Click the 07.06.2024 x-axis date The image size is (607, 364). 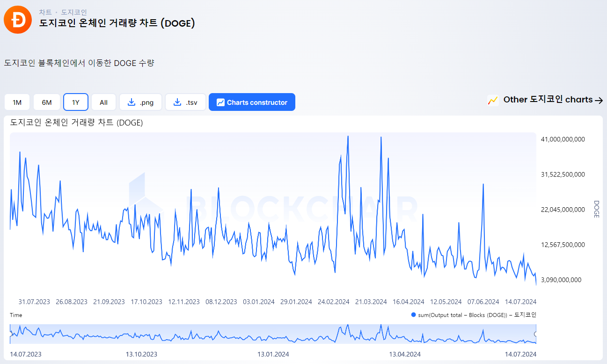coord(483,302)
